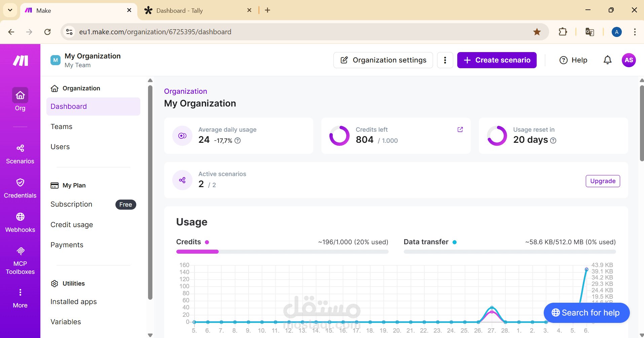Go to Scenarios in the sidebar
Viewport: 644px width, 338px height.
coord(20,154)
